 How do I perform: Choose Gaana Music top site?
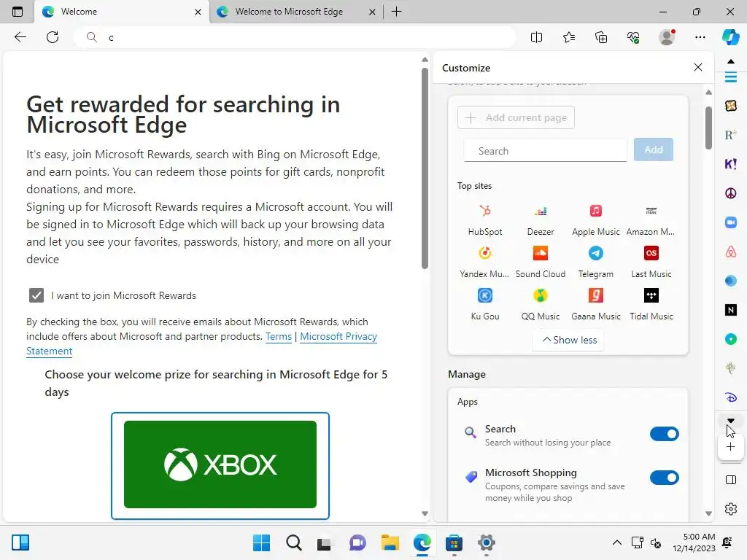(x=595, y=305)
